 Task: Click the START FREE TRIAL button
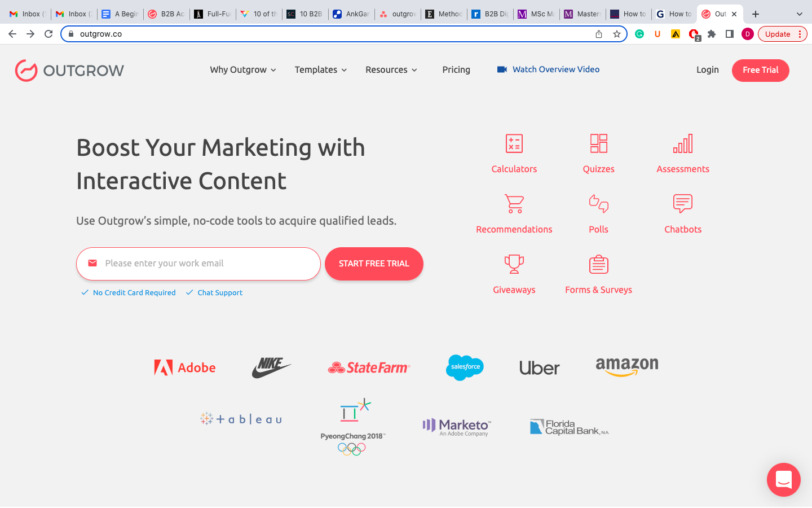point(374,264)
